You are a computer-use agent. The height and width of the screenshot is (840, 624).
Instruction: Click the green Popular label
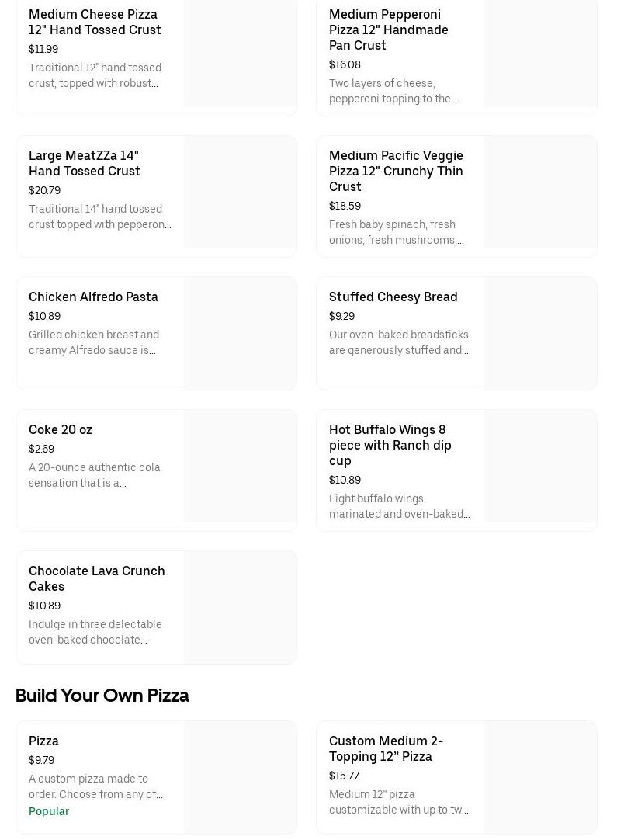pos(49,811)
